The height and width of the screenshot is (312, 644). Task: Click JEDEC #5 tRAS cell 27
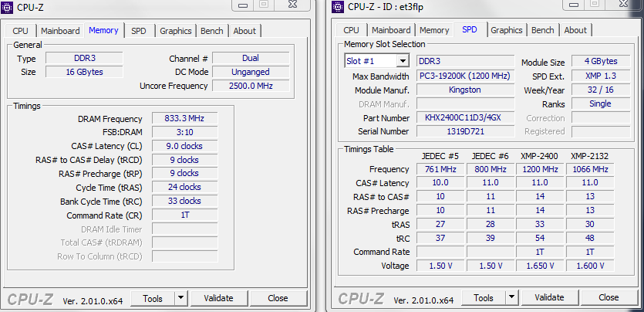coord(440,224)
